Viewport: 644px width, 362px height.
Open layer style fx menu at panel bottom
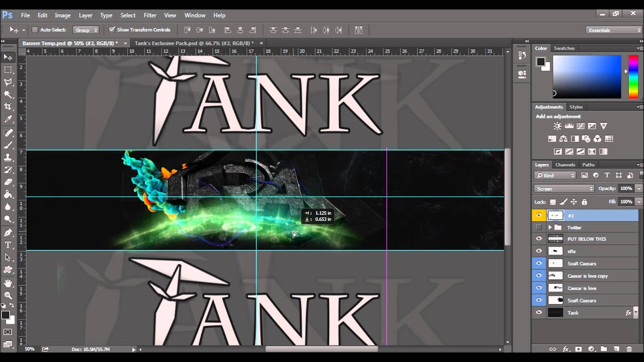pyautogui.click(x=566, y=349)
